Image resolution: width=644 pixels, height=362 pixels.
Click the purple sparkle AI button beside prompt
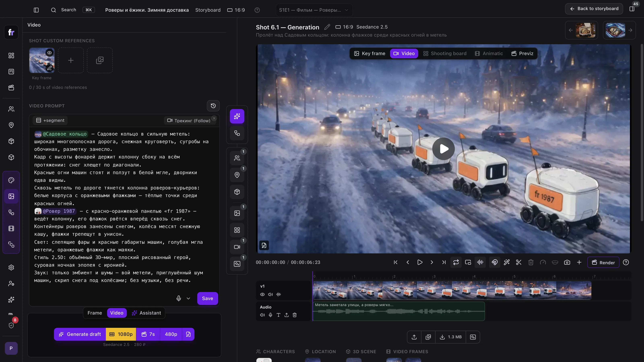[237, 116]
